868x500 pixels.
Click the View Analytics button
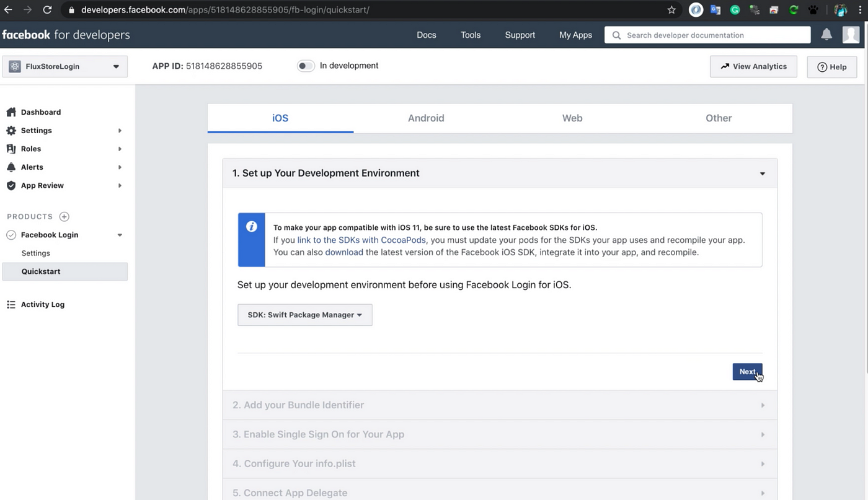click(753, 66)
